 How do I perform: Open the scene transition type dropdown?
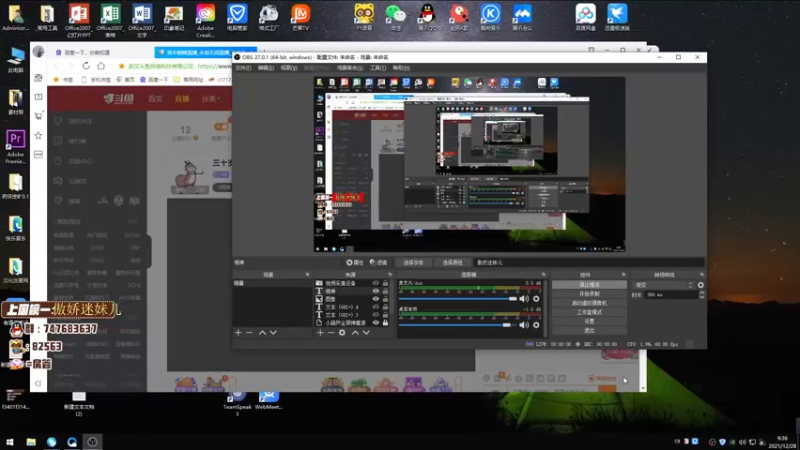tap(663, 285)
